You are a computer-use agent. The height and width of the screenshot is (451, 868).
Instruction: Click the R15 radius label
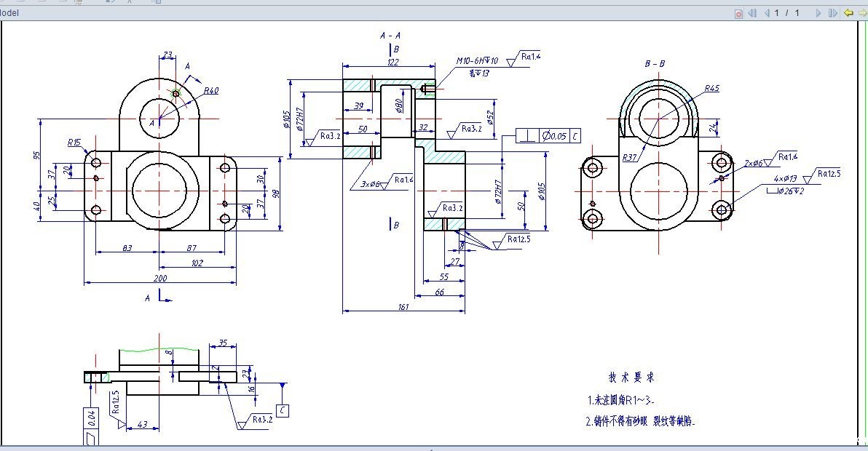pos(74,143)
